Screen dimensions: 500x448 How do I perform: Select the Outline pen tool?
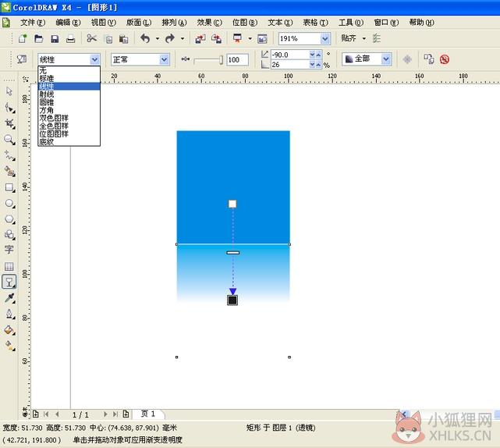pos(9,314)
